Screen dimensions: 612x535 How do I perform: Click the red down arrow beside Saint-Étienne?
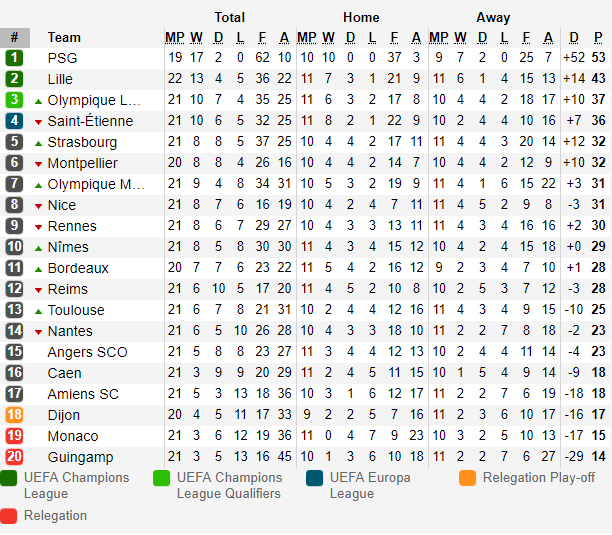(x=38, y=123)
